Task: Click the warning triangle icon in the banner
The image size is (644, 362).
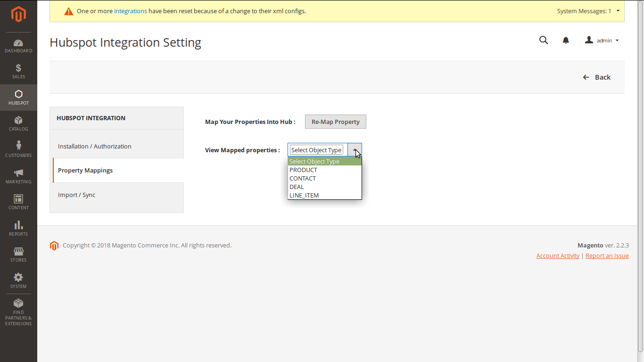Action: [x=68, y=11]
